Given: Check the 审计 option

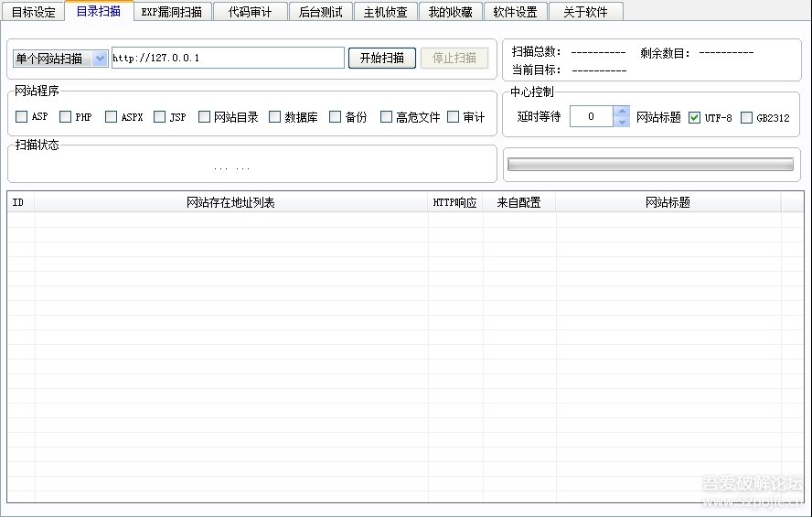Looking at the screenshot, I should [454, 116].
